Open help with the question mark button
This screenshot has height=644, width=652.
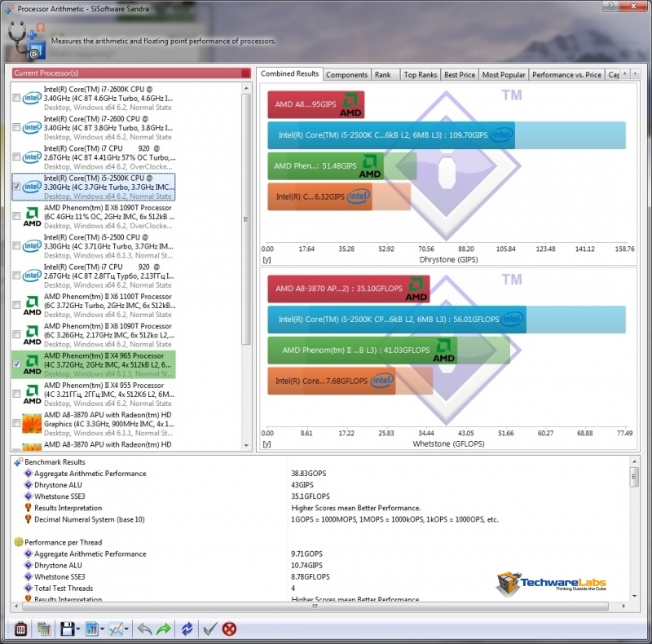coord(610,6)
